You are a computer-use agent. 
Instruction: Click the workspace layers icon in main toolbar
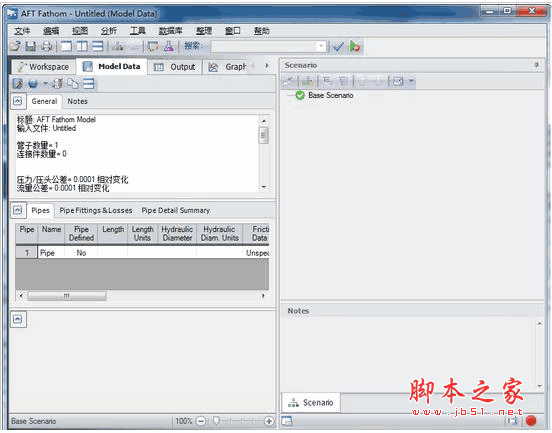tap(153, 46)
